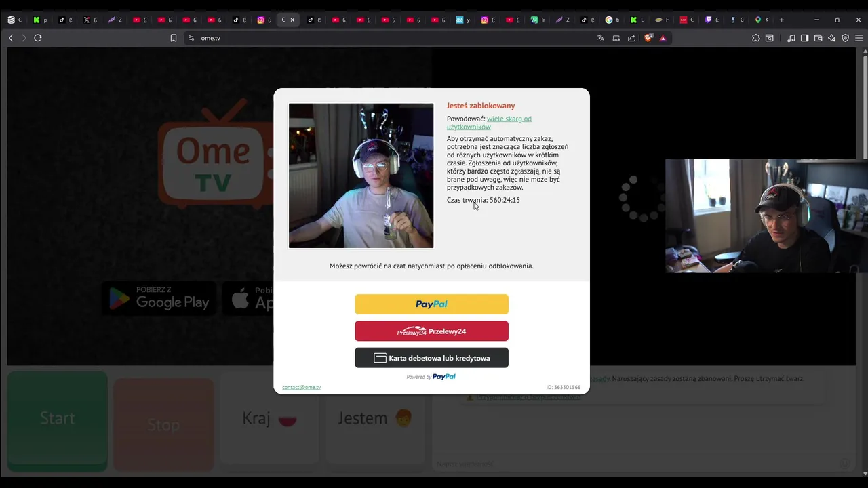Open a new tab with plus

tap(781, 20)
